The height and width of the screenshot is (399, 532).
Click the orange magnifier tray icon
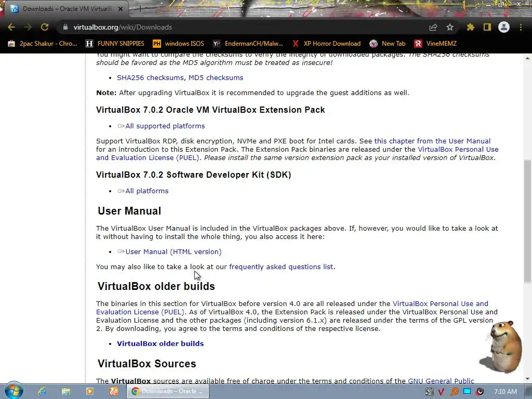[454, 392]
